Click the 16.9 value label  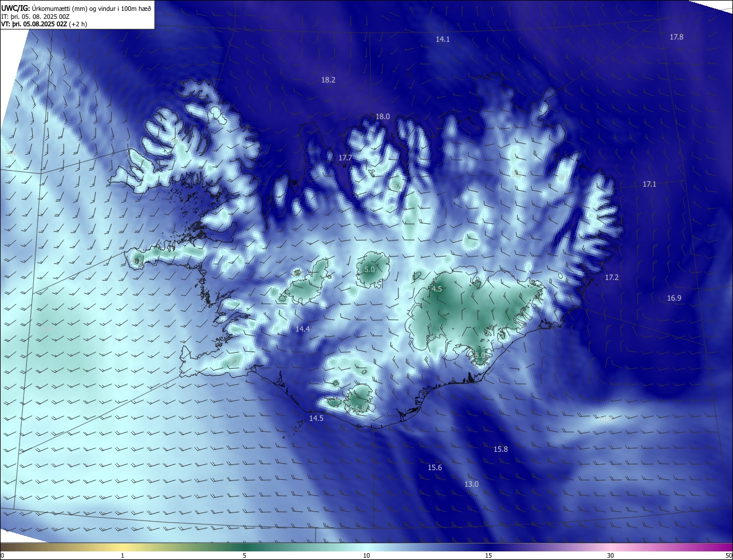[674, 298]
